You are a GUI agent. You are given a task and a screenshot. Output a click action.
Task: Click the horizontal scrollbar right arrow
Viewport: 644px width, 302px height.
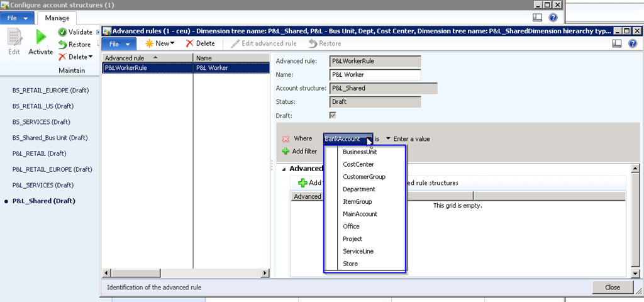pos(265,272)
